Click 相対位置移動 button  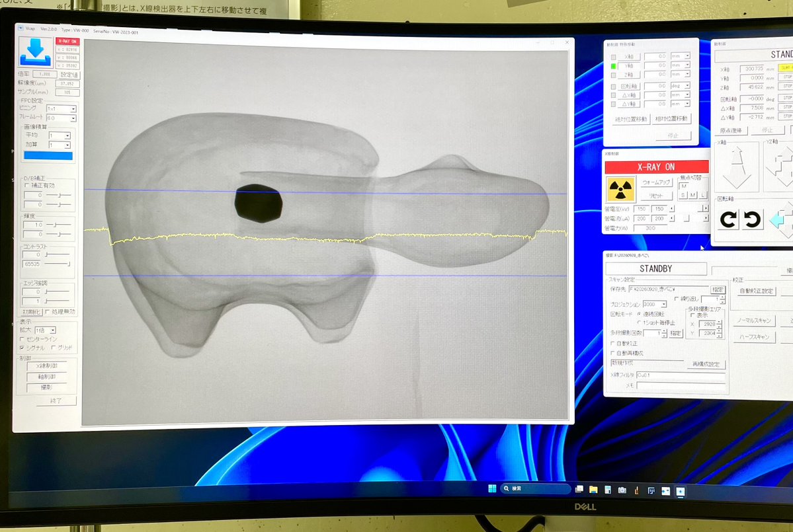671,119
